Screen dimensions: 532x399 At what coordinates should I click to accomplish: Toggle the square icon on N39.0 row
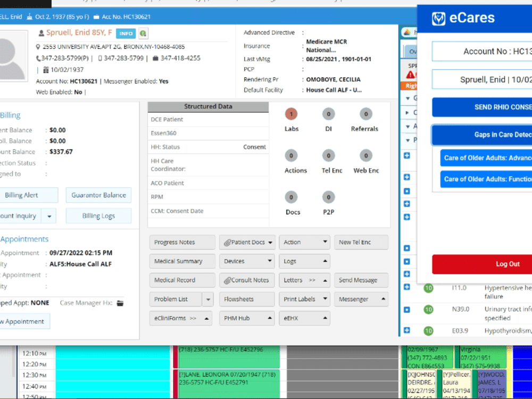407,310
